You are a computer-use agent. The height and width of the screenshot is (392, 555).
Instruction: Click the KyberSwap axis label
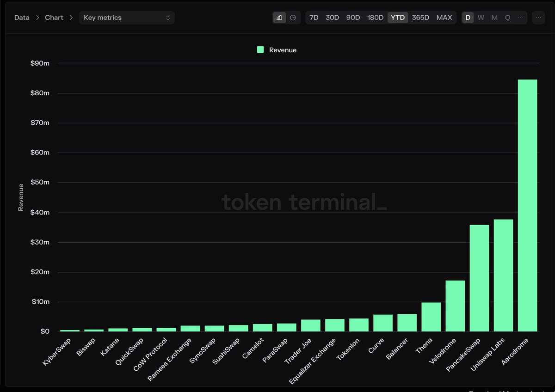click(58, 352)
